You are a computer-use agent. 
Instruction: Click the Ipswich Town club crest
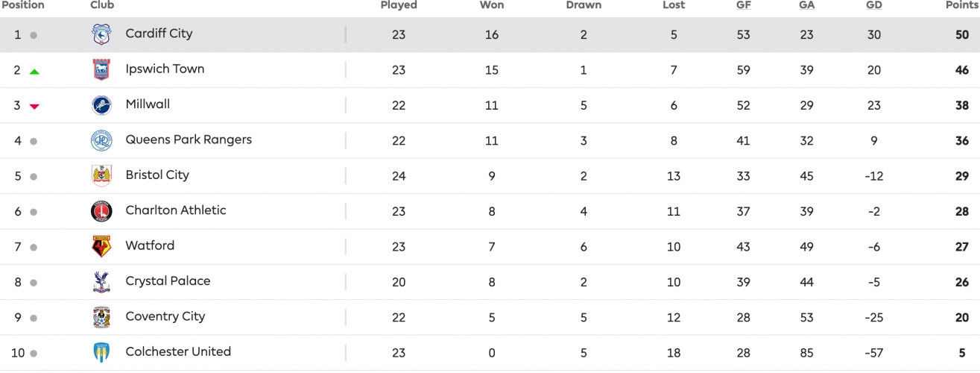coord(101,69)
